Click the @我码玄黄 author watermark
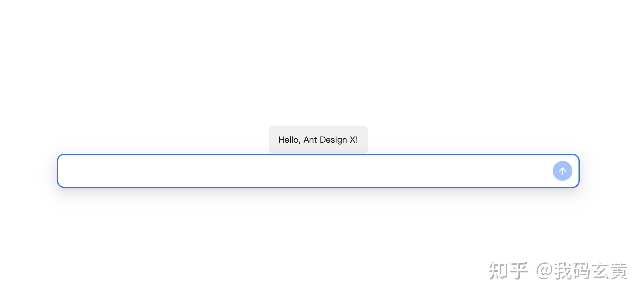The height and width of the screenshot is (297, 644). tap(582, 271)
